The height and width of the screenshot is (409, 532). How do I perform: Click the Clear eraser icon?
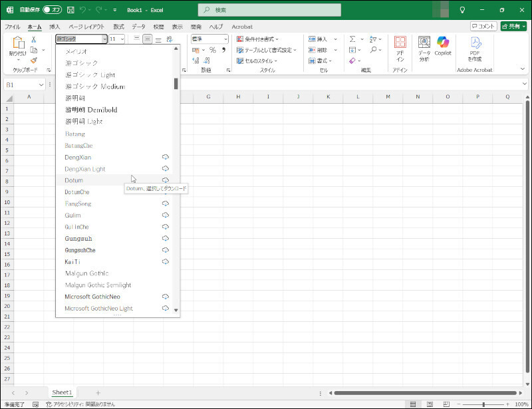(x=352, y=61)
